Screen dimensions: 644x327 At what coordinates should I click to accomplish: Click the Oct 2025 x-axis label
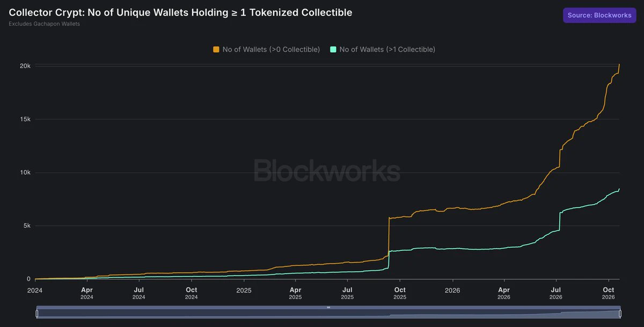[400, 293]
